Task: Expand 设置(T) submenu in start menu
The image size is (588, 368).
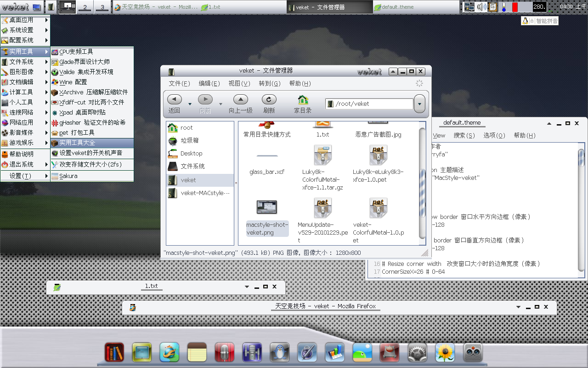Action: (x=25, y=176)
